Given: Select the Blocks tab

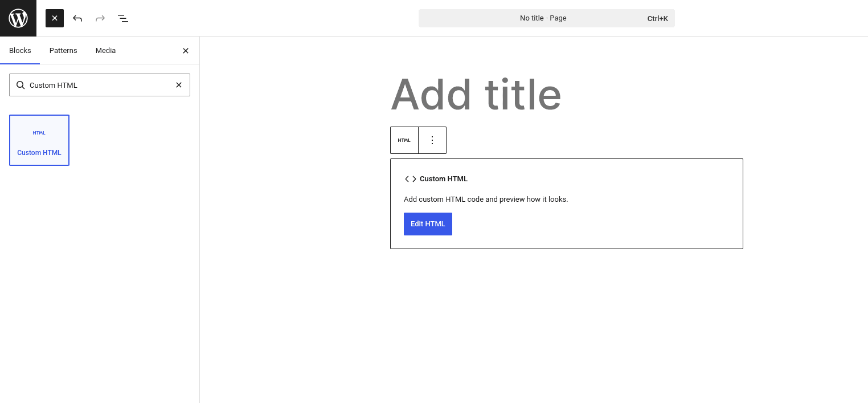Looking at the screenshot, I should coord(20,51).
